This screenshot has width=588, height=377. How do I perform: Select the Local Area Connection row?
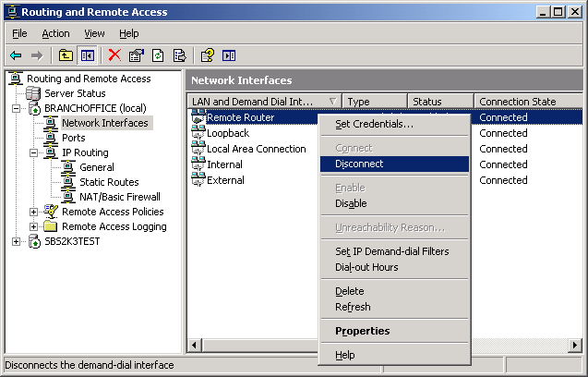pos(257,149)
